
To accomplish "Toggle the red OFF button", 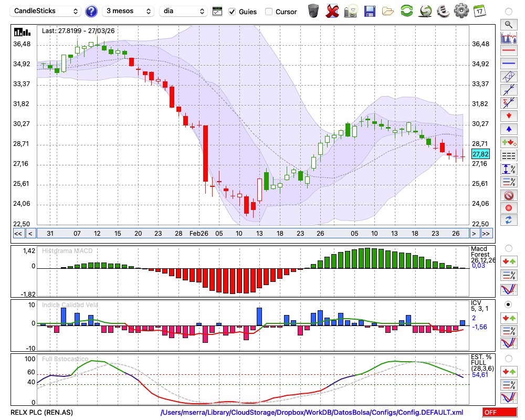I will pyautogui.click(x=499, y=413).
